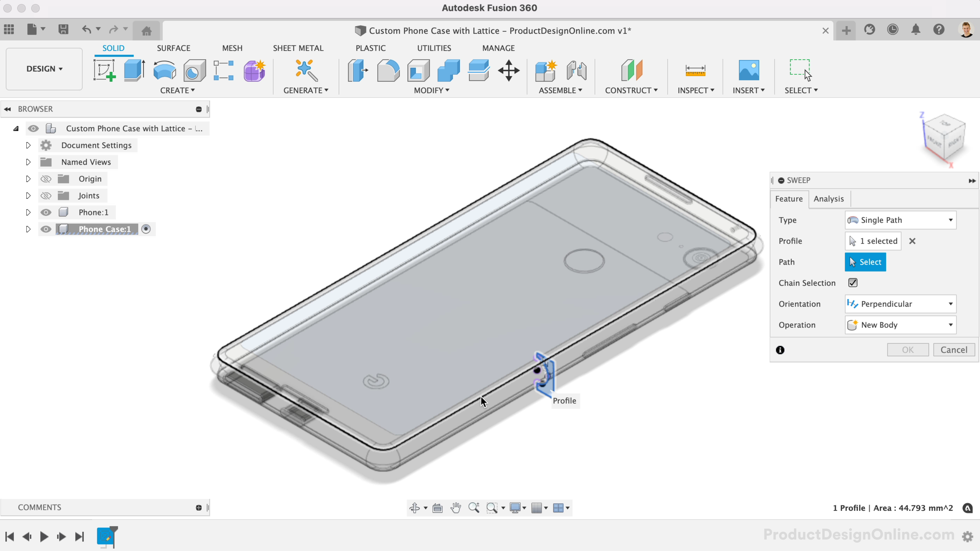This screenshot has height=551, width=980.
Task: Select the Extrude tool icon
Action: coord(134,70)
